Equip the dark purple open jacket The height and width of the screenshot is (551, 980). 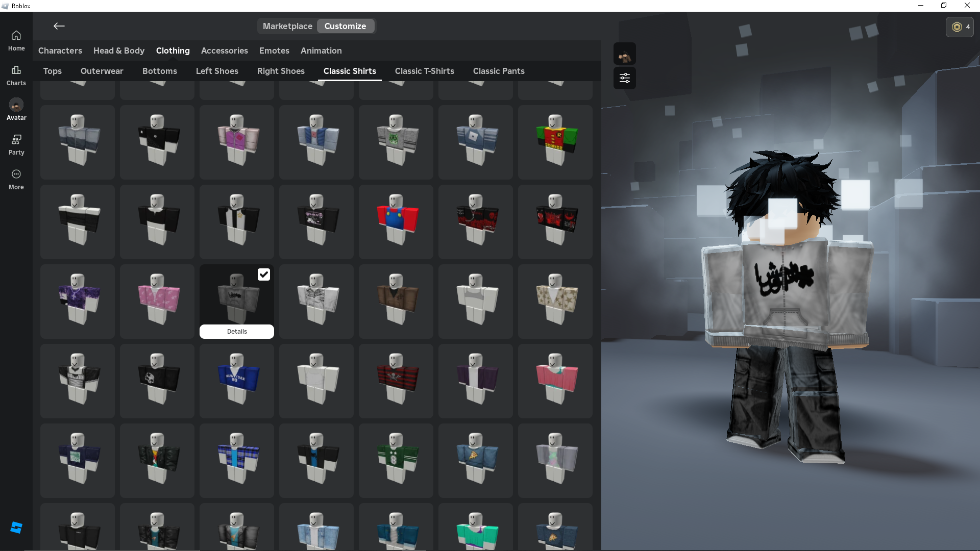pos(476,381)
